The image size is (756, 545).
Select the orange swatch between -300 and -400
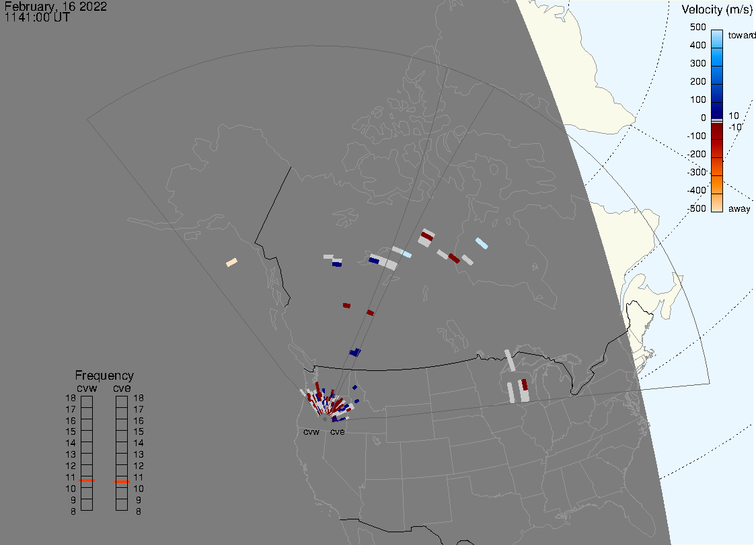point(717,185)
